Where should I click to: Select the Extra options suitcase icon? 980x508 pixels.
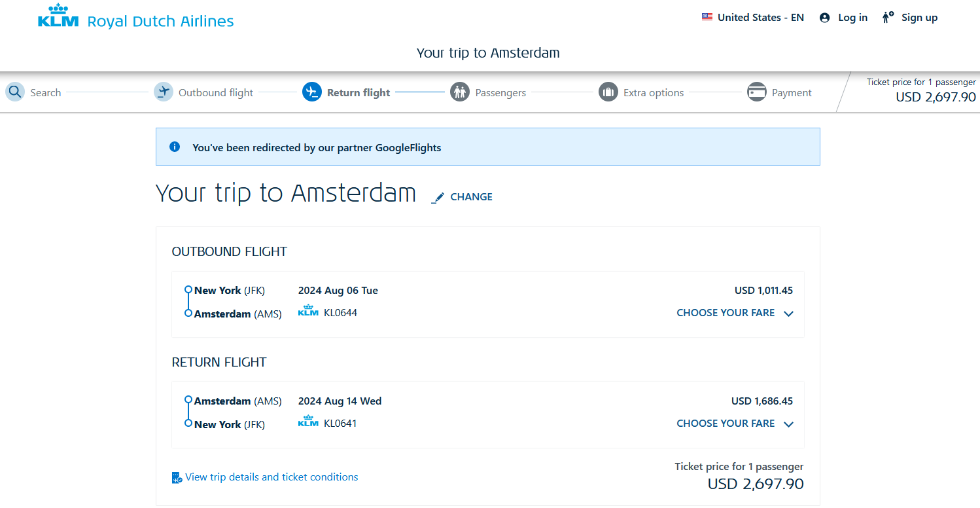coord(608,92)
